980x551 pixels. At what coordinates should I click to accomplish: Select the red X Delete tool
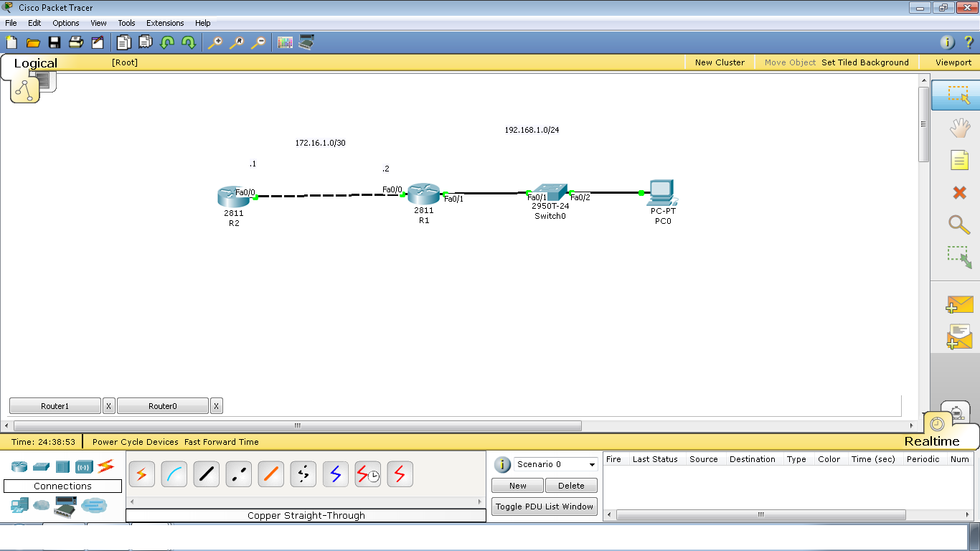959,192
